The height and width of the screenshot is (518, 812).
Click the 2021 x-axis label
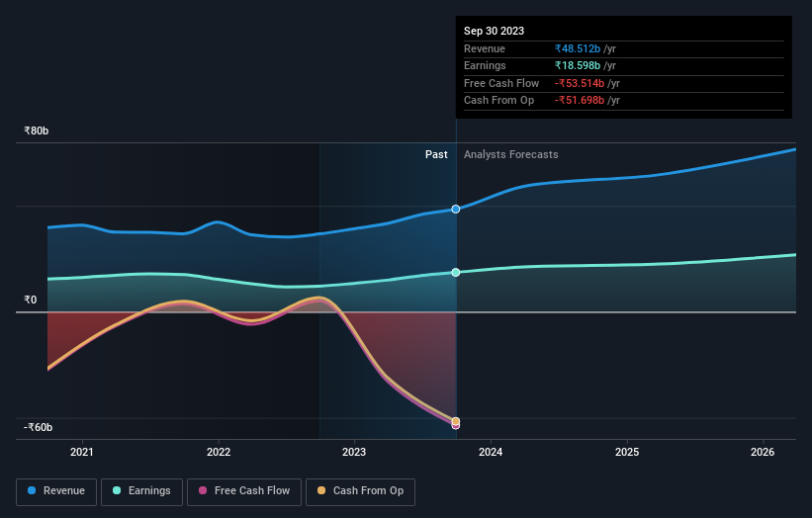click(82, 452)
